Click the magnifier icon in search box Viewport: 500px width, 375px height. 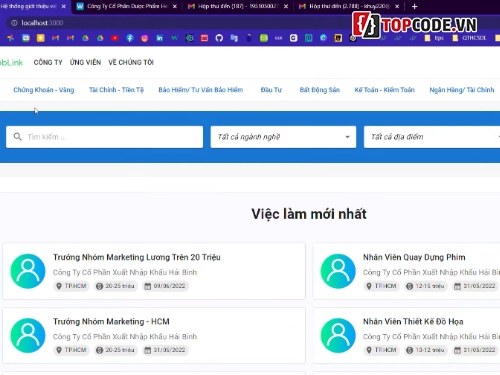pyautogui.click(x=18, y=137)
